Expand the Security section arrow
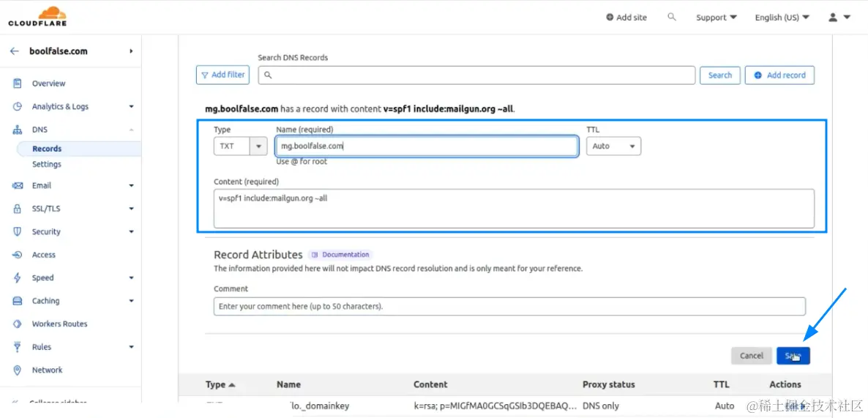The width and height of the screenshot is (868, 418). 131,231
